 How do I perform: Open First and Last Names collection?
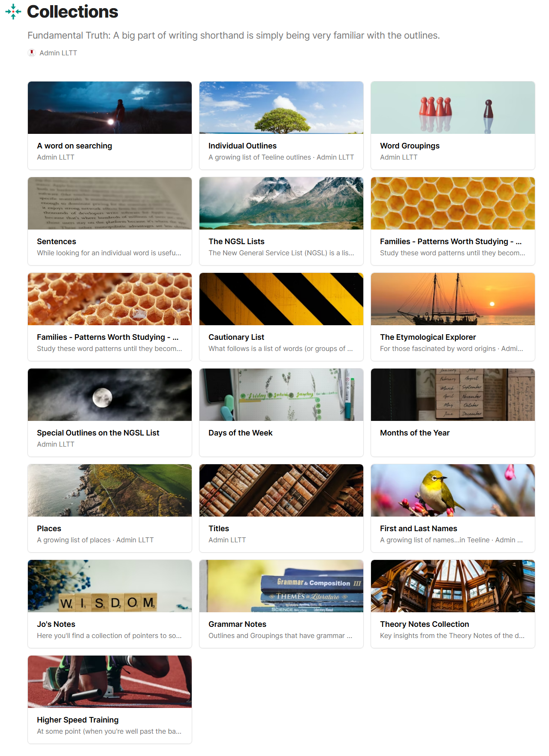tap(419, 529)
